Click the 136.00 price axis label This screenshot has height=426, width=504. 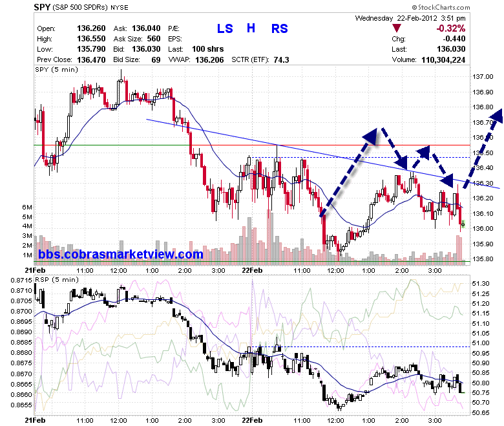coord(483,229)
